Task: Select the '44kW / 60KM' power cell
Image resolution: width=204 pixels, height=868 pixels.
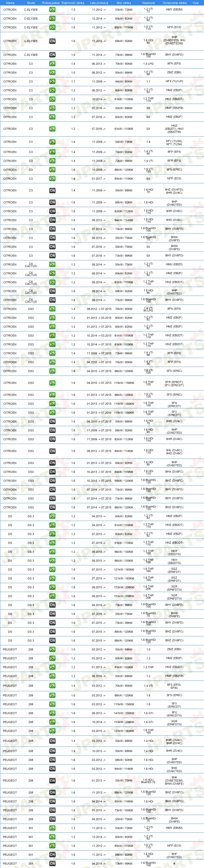Action: coord(124,81)
